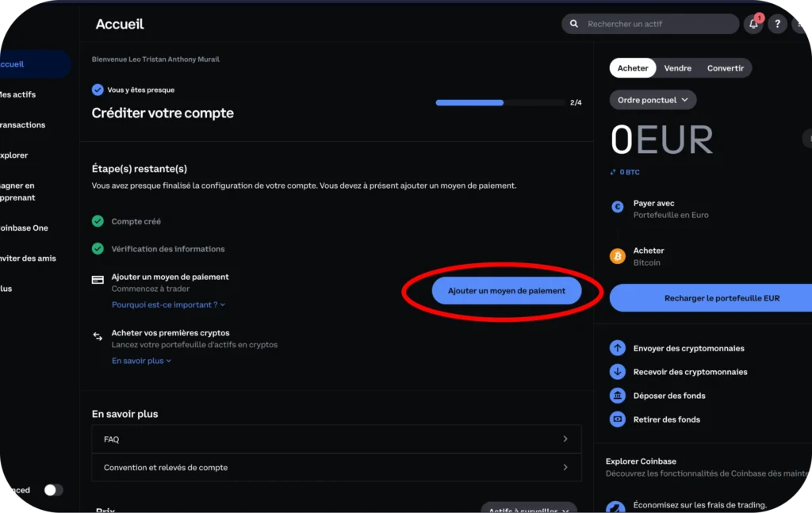
Task: Open the notifications bell icon
Action: click(x=753, y=24)
